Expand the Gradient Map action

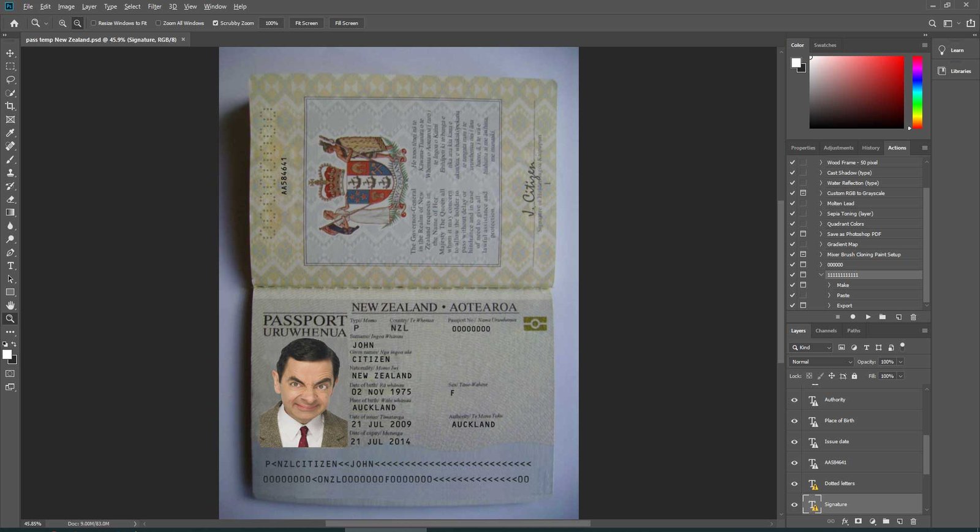(x=821, y=245)
